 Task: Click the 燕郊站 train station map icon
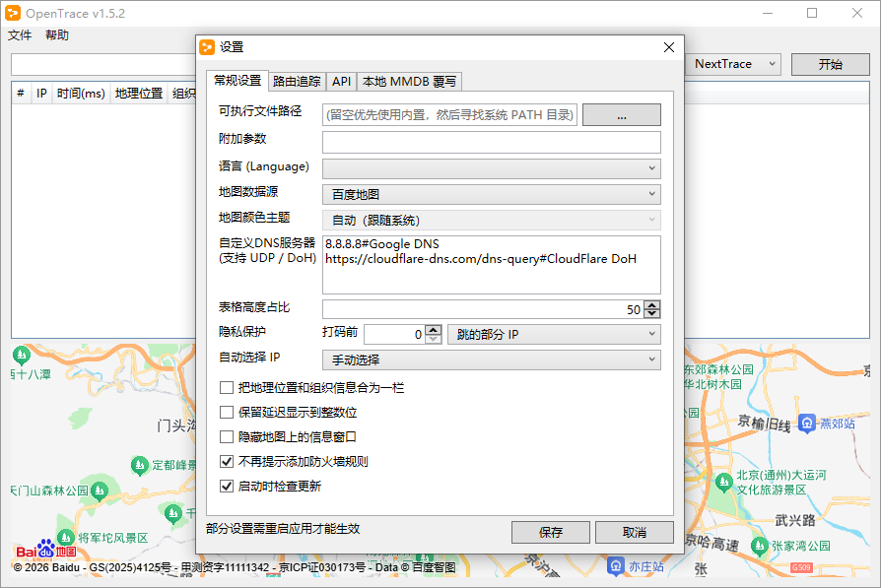point(807,423)
